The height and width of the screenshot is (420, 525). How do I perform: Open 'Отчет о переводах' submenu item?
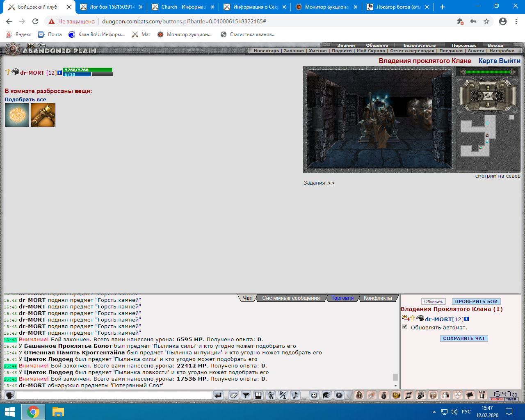click(412, 51)
